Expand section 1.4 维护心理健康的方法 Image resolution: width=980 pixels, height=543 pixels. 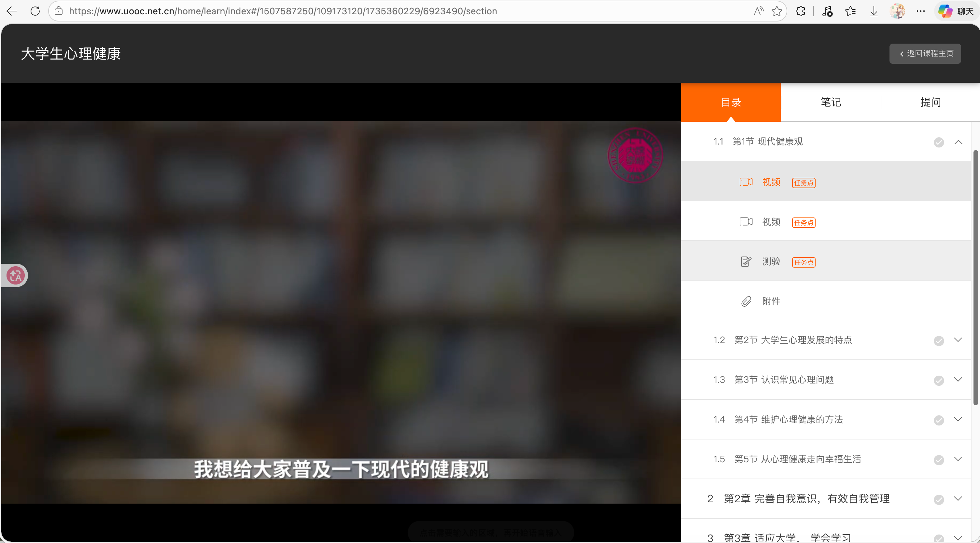958,419
